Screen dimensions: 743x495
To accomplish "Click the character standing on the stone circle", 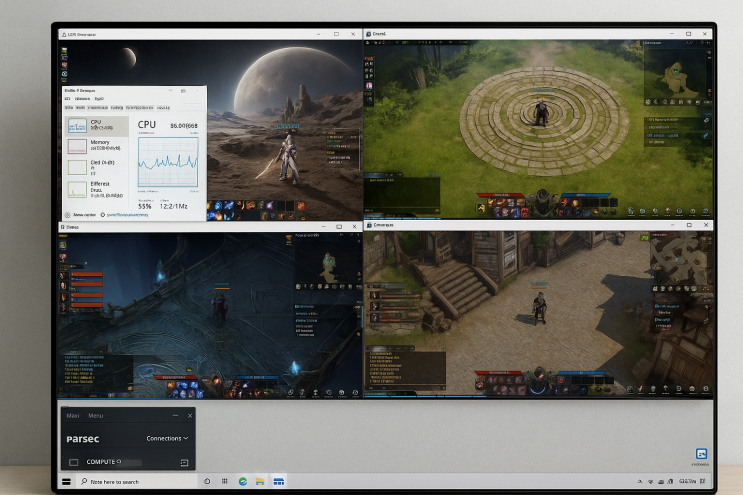I will pyautogui.click(x=540, y=113).
